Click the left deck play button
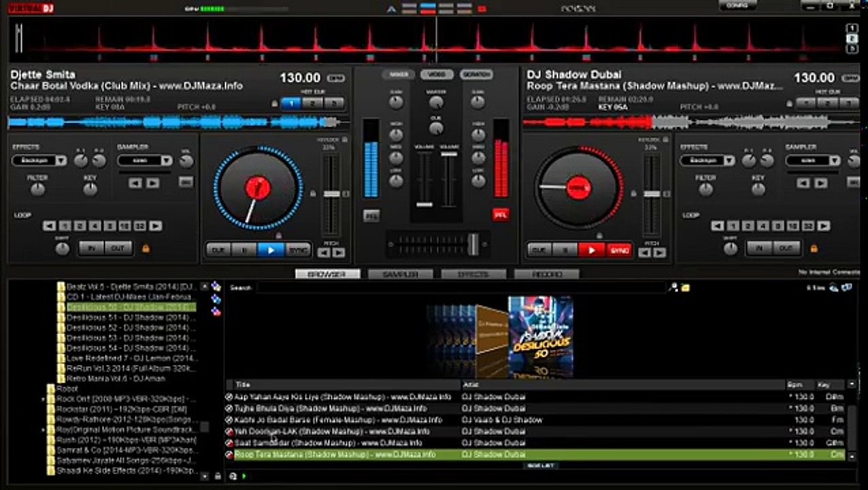The width and height of the screenshot is (868, 490). [271, 250]
